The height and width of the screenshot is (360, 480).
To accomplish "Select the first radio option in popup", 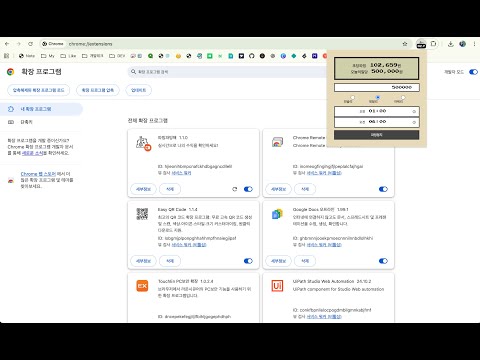I will coord(352,97).
